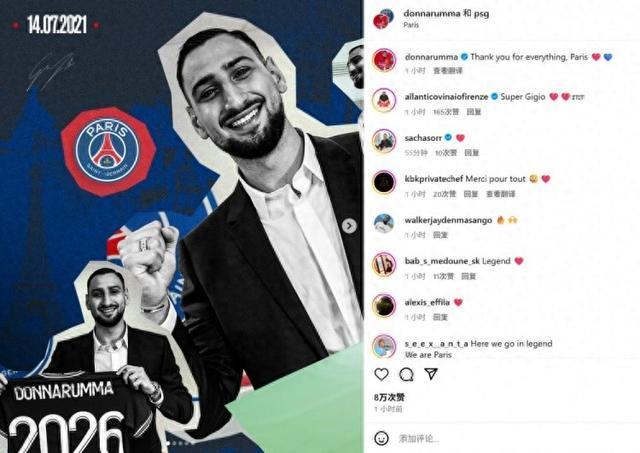Image resolution: width=640 pixels, height=453 pixels.
Task: Open donnarumma username in header
Action: click(x=432, y=13)
